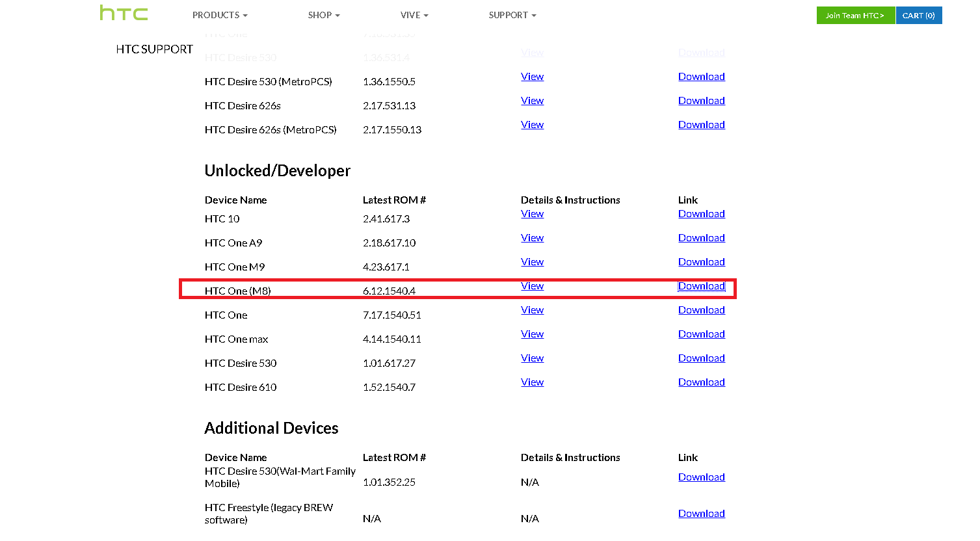Click the HTC One A9 device name
This screenshot has width=980, height=541.
click(x=233, y=243)
